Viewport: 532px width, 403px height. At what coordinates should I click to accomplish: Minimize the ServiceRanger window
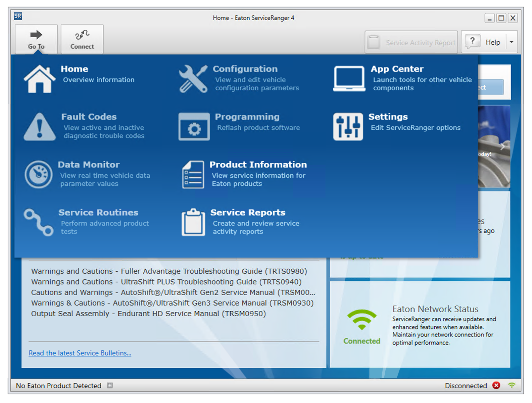tap(490, 18)
